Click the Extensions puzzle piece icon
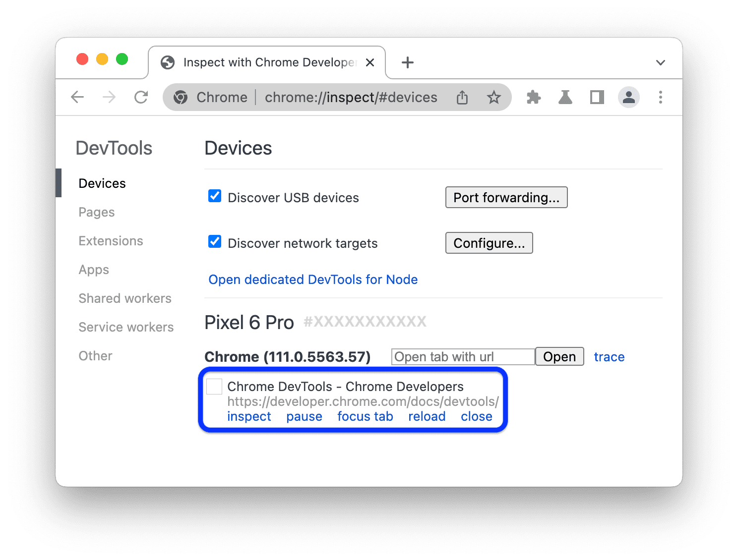Screen dimensions: 738x560 533,97
